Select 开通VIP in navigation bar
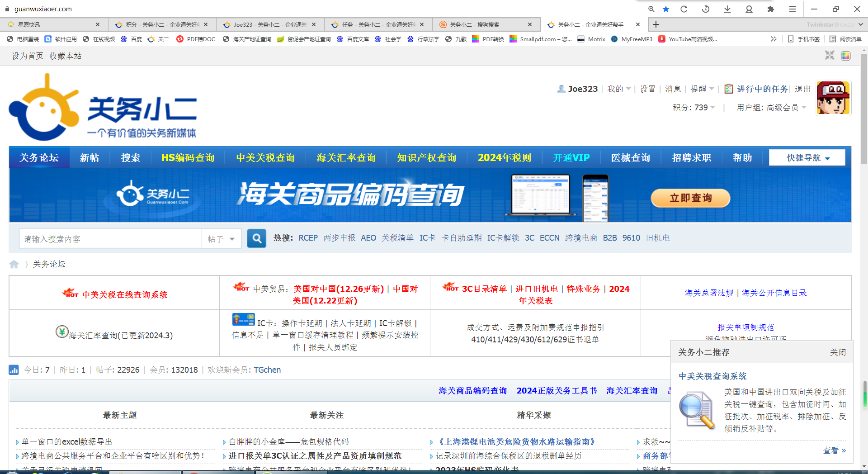This screenshot has width=868, height=474. pos(571,158)
